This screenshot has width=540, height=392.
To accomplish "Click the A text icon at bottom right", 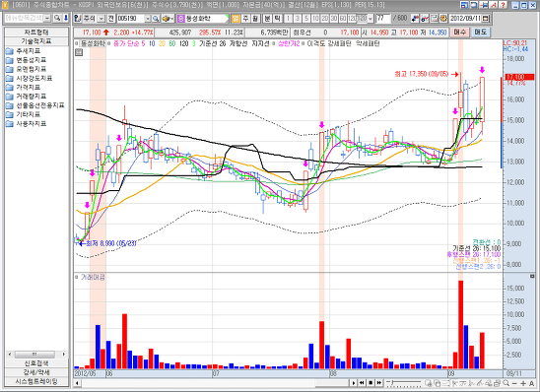I will (x=531, y=383).
